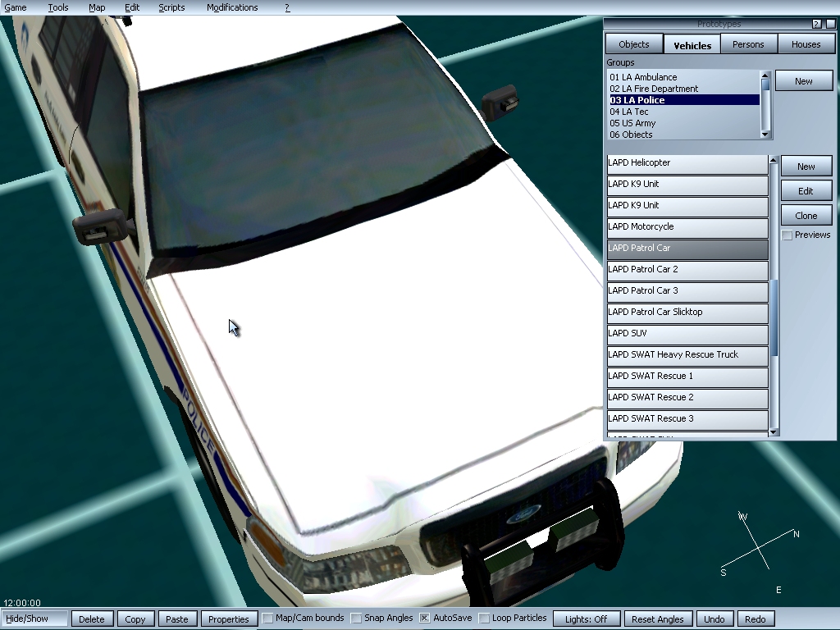Select the 03 LA Police group
Viewport: 840px width, 630px height.
point(684,100)
